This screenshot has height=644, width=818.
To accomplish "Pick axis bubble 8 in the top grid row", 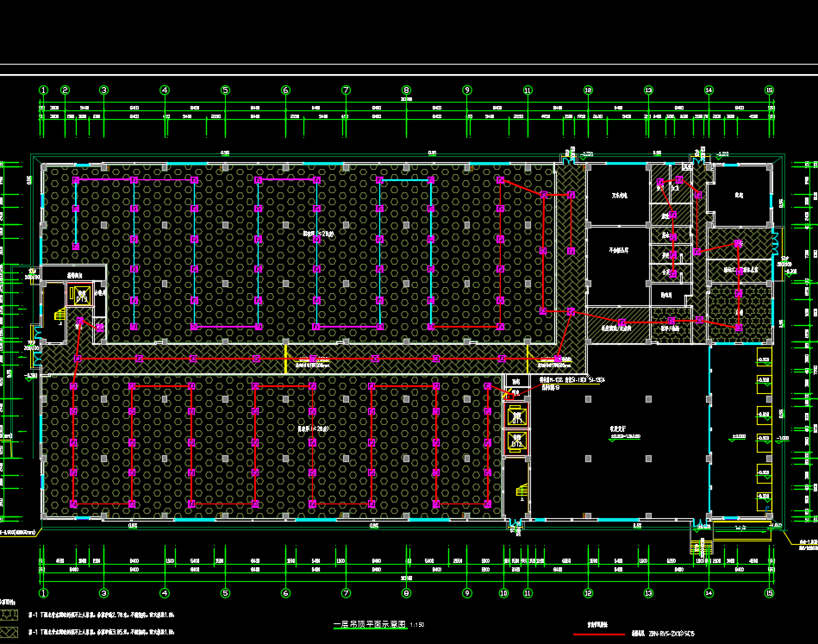I will (x=406, y=91).
